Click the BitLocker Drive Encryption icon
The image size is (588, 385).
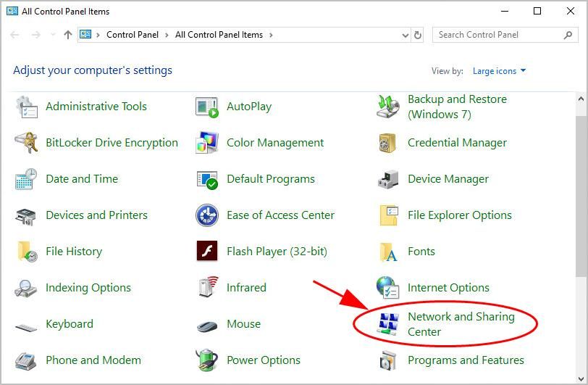(x=26, y=143)
